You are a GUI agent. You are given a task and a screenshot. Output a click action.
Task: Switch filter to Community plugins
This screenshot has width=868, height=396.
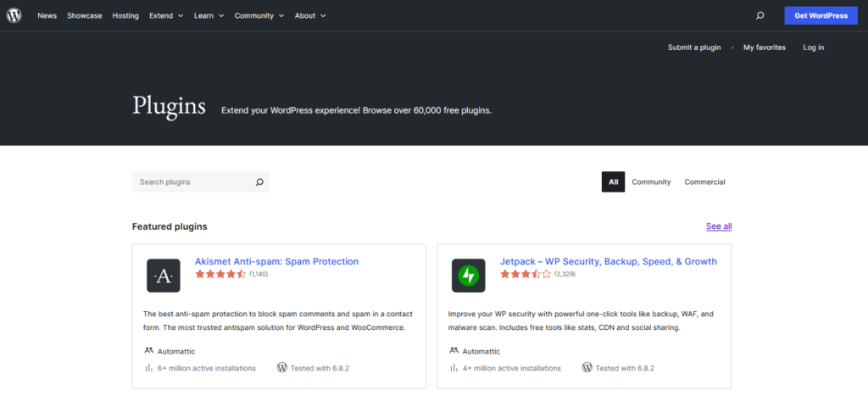tap(651, 181)
